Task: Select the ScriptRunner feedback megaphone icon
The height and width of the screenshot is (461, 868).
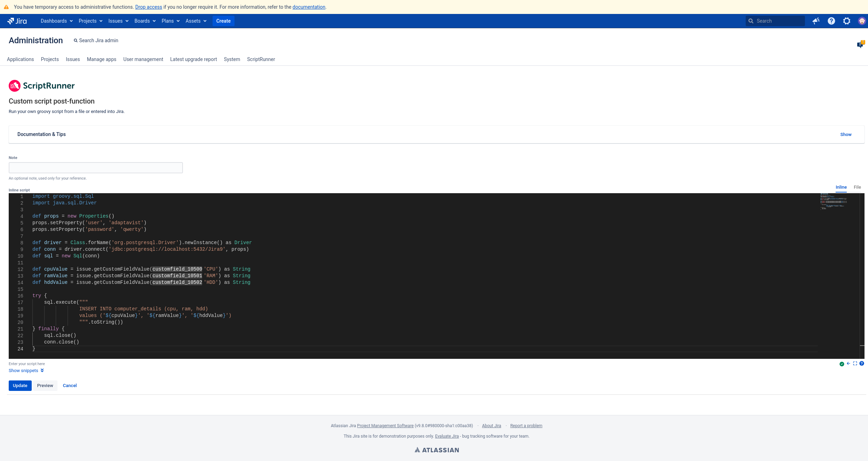Action: point(816,21)
